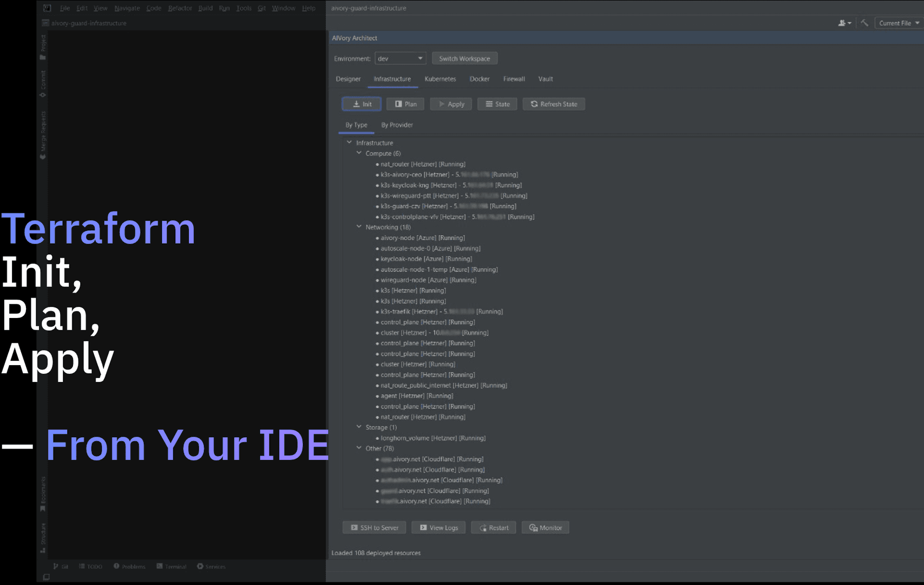This screenshot has height=585, width=924.
Task: Collapse the Networking (18) group
Action: (359, 227)
